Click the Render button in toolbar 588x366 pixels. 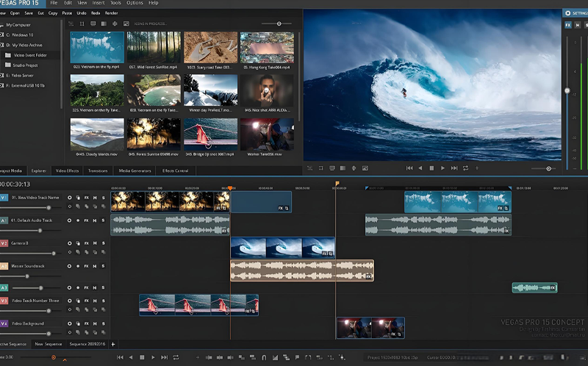click(x=111, y=13)
